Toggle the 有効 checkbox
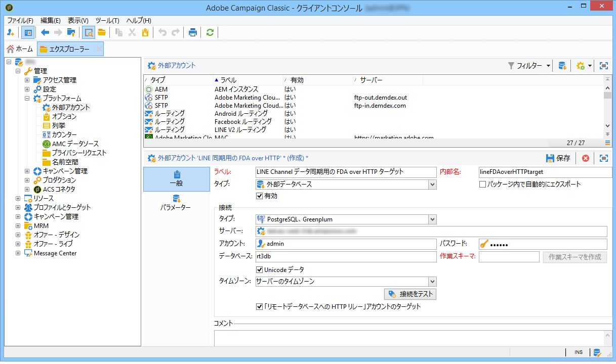 pos(260,196)
